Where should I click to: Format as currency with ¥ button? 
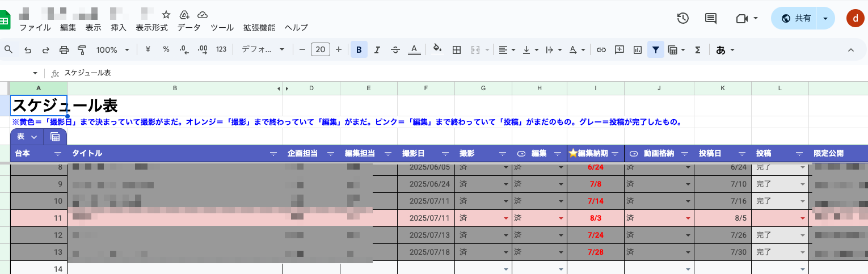[x=148, y=49]
